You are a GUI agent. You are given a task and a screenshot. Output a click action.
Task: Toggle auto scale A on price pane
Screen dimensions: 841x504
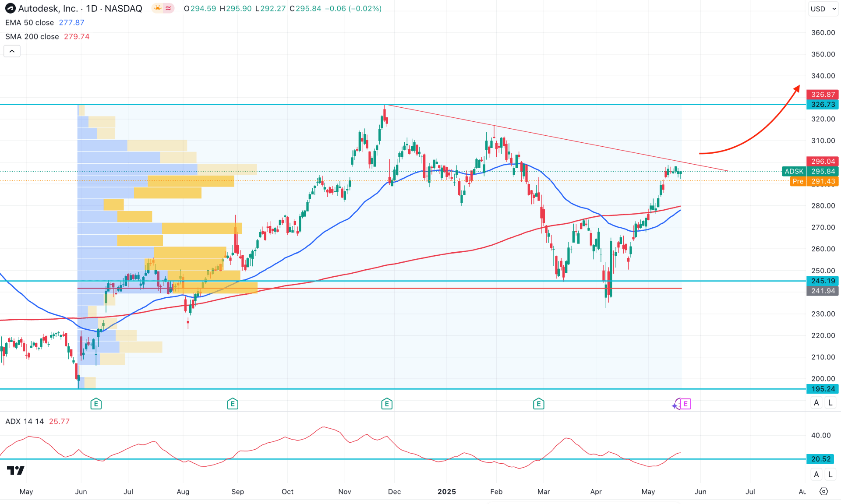point(816,403)
